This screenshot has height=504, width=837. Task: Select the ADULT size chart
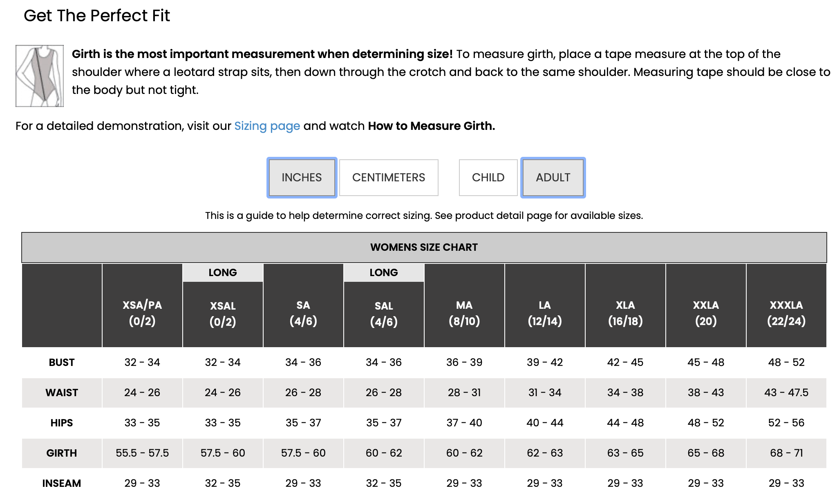[x=553, y=178]
